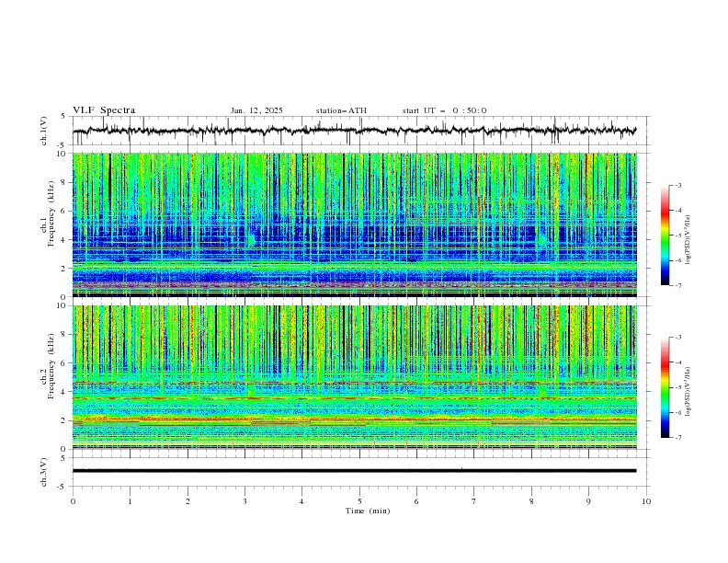Click the ch.2 spectrogram panel

[355, 377]
